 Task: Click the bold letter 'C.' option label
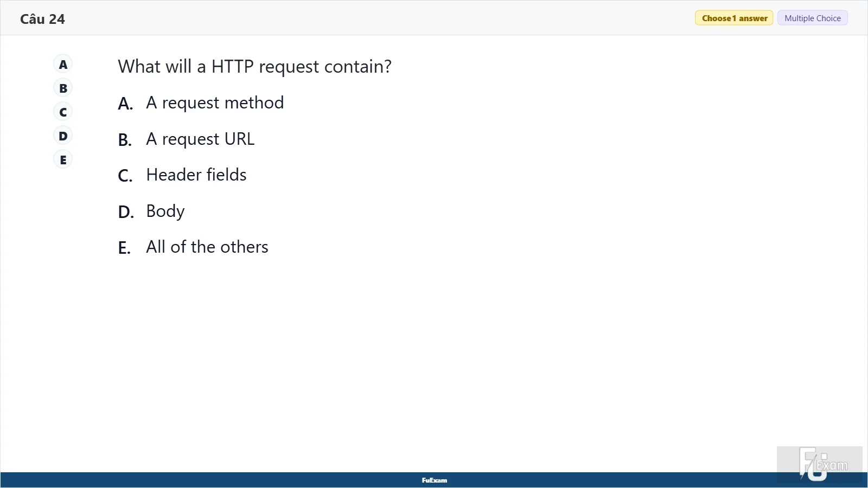[x=125, y=176]
